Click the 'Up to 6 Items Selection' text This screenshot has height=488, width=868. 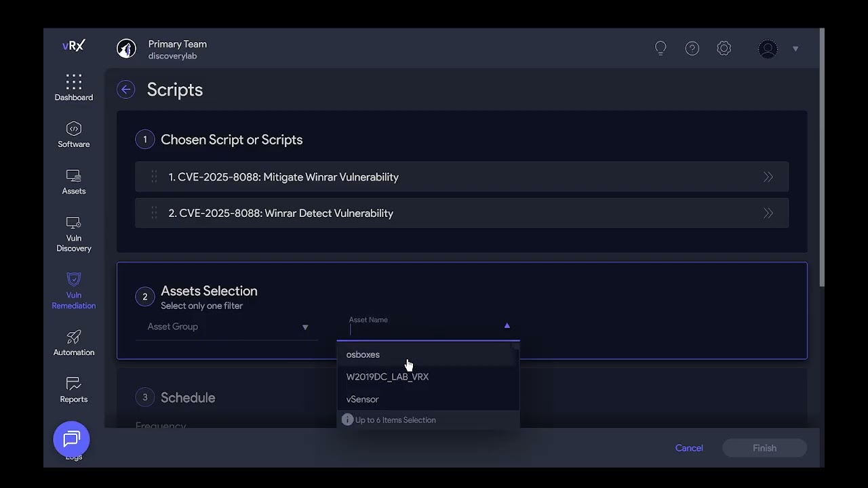pos(395,420)
